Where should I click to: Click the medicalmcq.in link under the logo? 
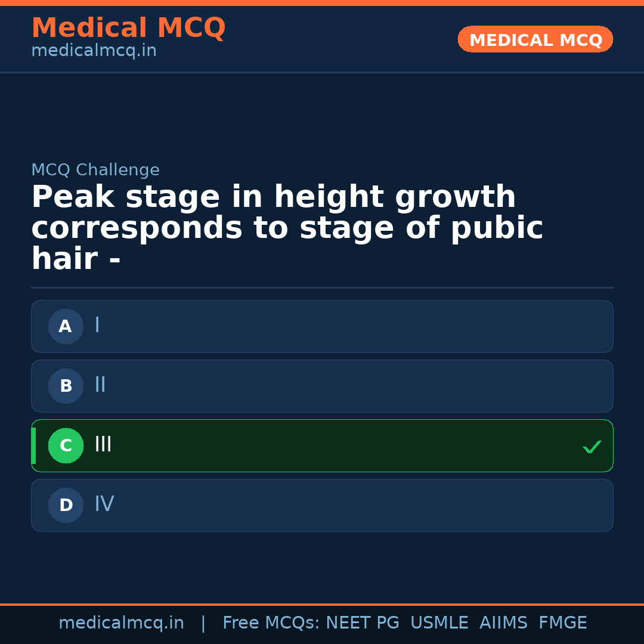94,50
